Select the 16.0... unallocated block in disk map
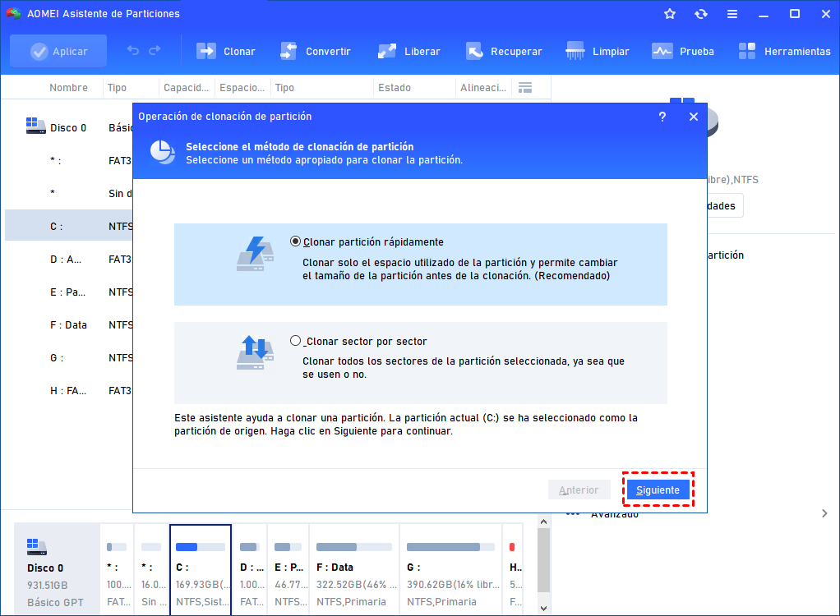 click(x=151, y=570)
